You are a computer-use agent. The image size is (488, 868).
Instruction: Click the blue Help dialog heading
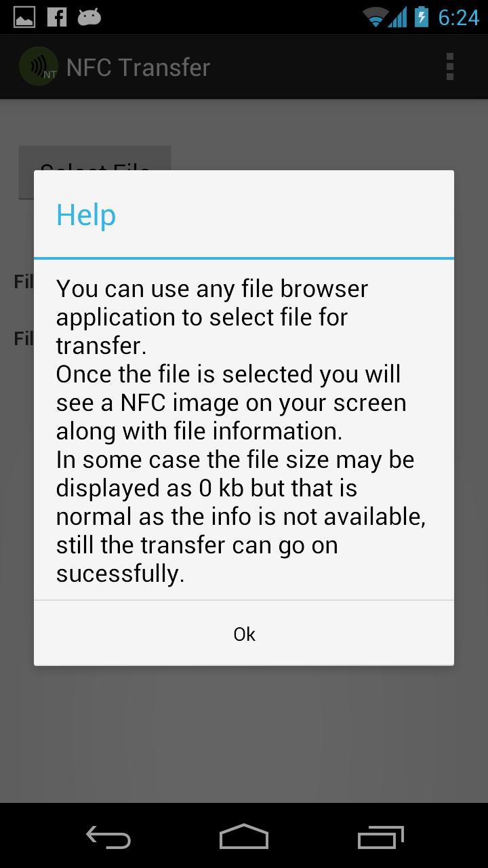(86, 215)
